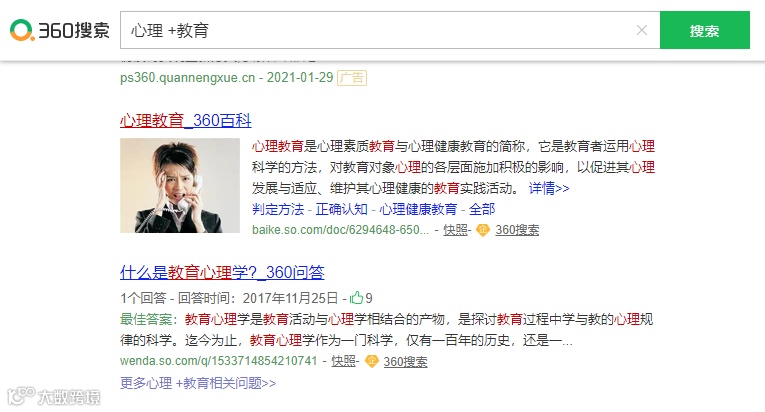
Task: Open 快照 for the baike.so.com result
Action: 455,230
